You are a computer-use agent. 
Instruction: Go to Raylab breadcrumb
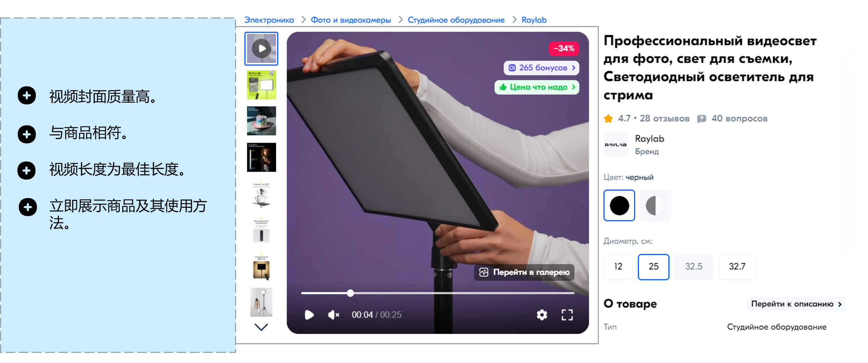click(534, 20)
